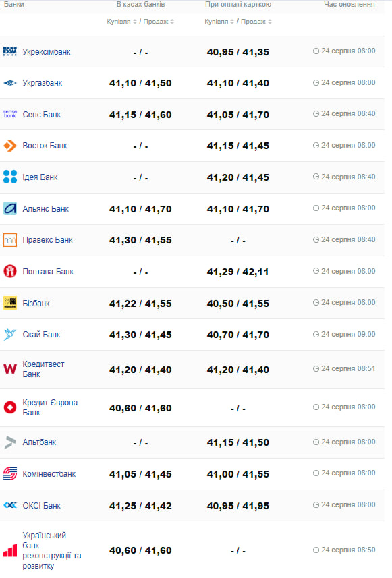Open the Правекс Банк link
Viewport: 392px width, 578px height.
(x=48, y=240)
